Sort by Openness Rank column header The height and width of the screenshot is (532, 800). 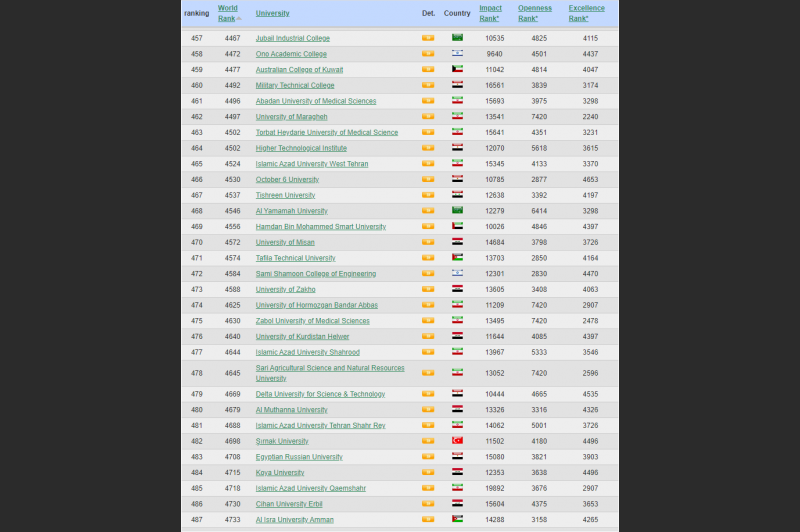click(x=534, y=13)
